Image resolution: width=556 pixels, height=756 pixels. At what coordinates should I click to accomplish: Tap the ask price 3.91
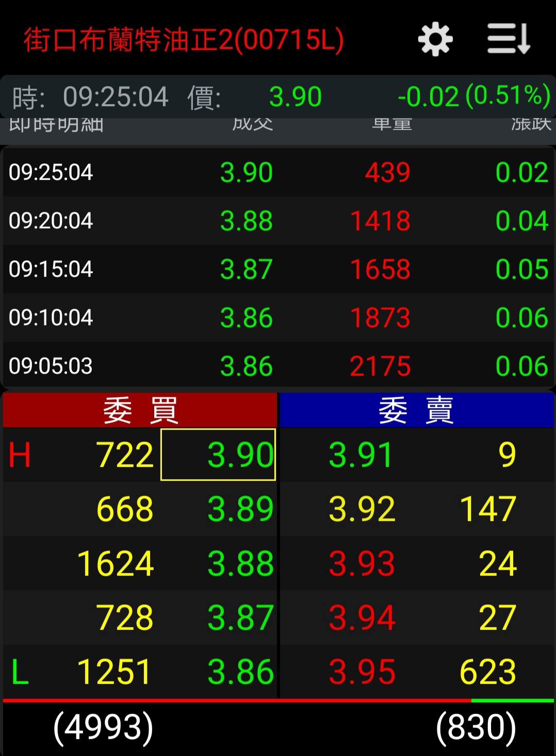[361, 455]
